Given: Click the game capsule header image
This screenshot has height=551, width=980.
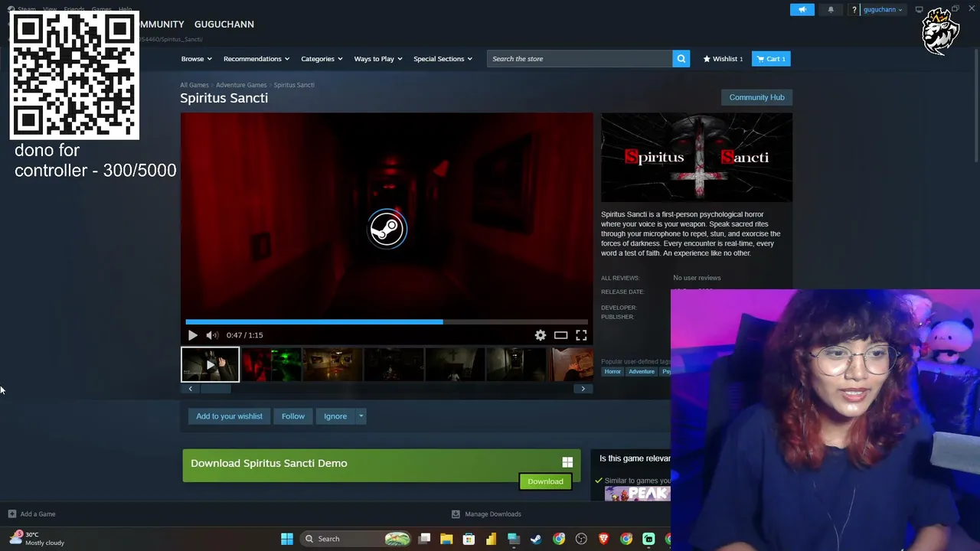Looking at the screenshot, I should coord(697,158).
